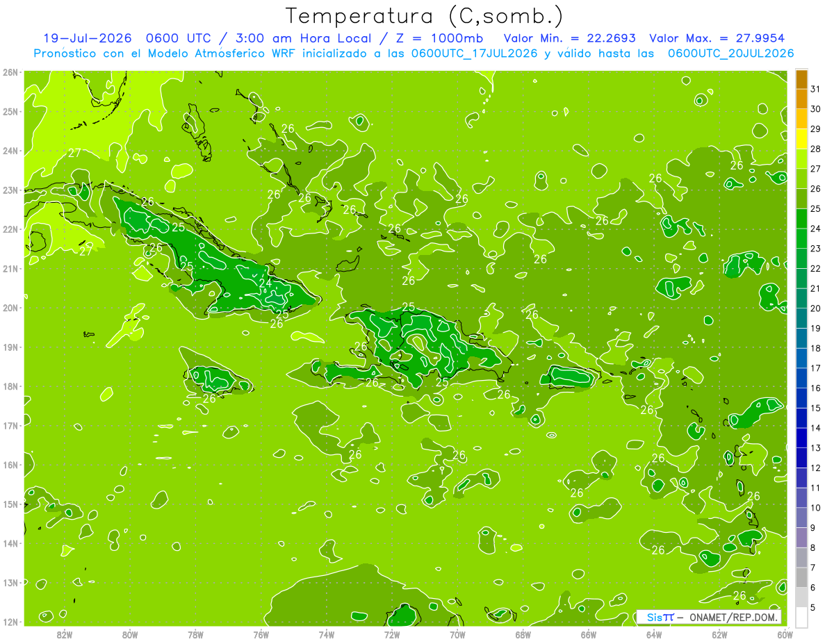The height and width of the screenshot is (644, 834).
Task: Click the 16N latitude axis label
Action: click(10, 465)
